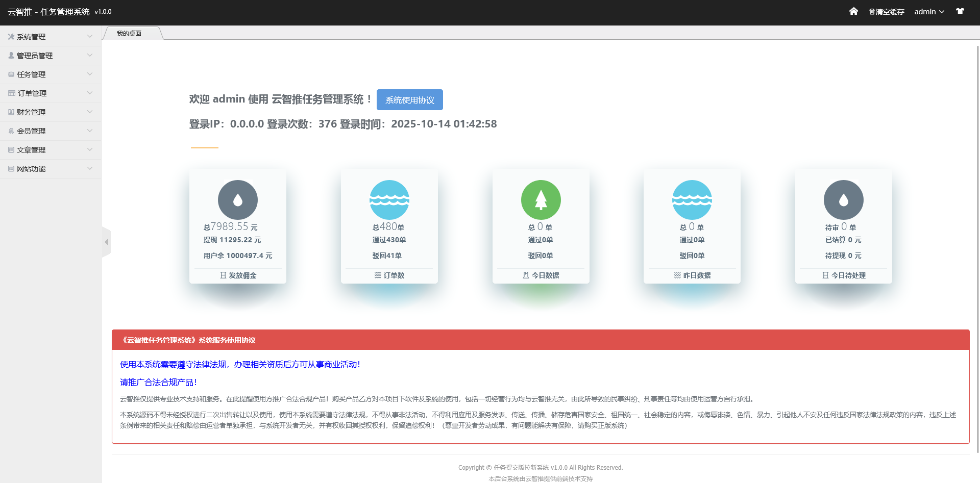Expand the 财务管理 sidebar section
980x483 pixels.
click(50, 112)
